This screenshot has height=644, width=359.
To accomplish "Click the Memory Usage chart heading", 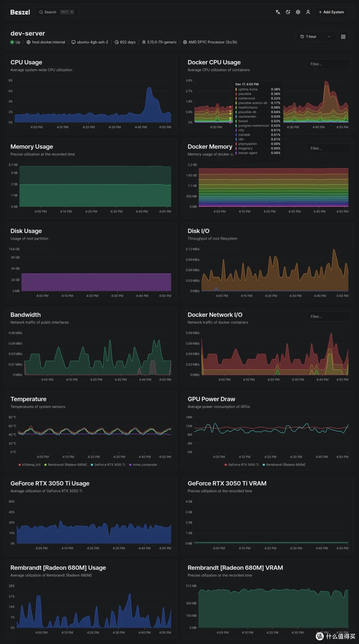I will pyautogui.click(x=32, y=147).
